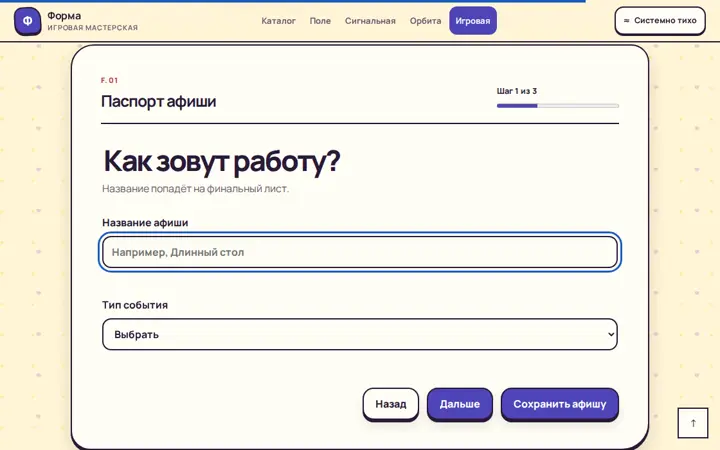Click the Форма logo icon
The height and width of the screenshot is (450, 720).
(28, 21)
